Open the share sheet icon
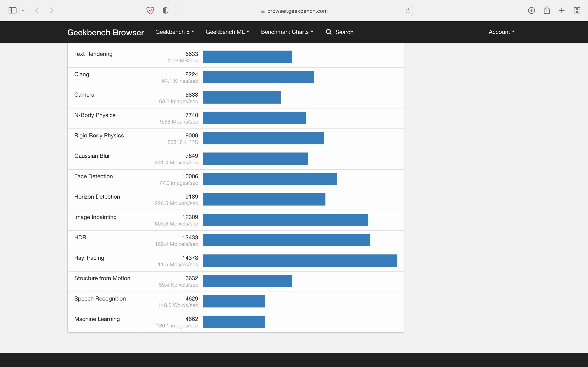This screenshot has width=588, height=367. click(547, 10)
